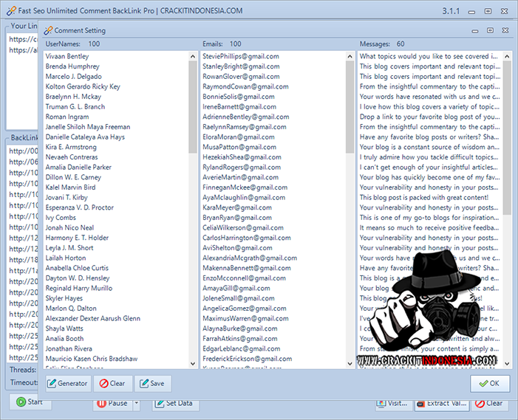The width and height of the screenshot is (518, 420).
Task: Confirm dialog with the OK button
Action: click(489, 383)
